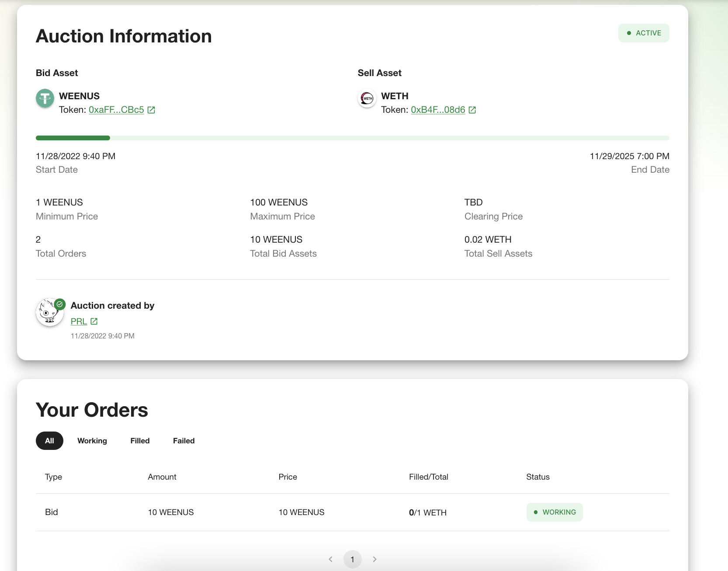Image resolution: width=728 pixels, height=571 pixels.
Task: Click the auction creator avatar image
Action: (x=49, y=313)
